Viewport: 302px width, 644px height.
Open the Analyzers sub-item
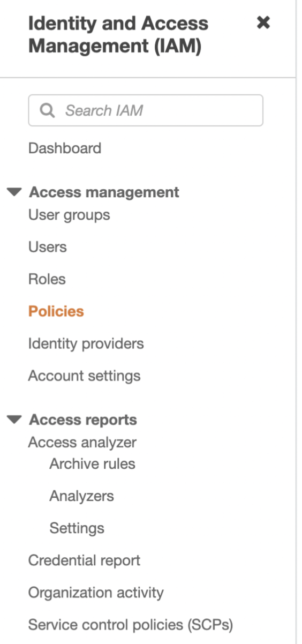coord(82,496)
